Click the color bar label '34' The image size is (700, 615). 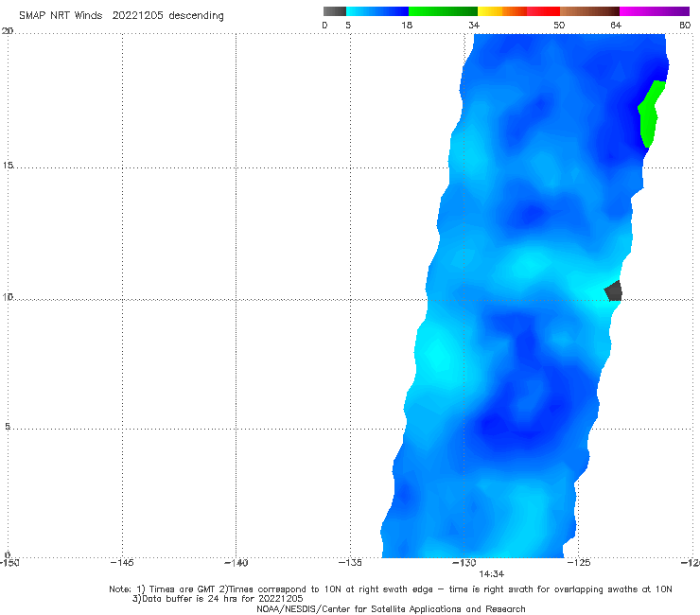click(x=474, y=25)
